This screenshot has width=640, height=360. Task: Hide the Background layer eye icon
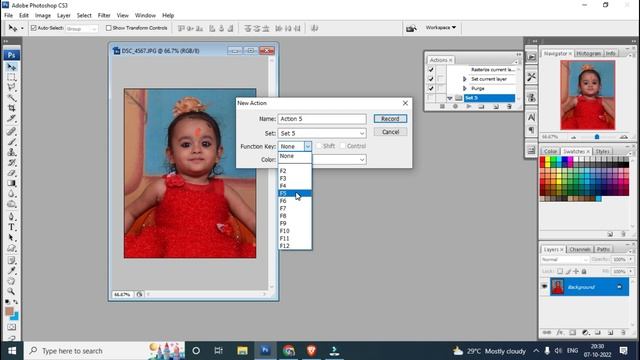coord(544,287)
